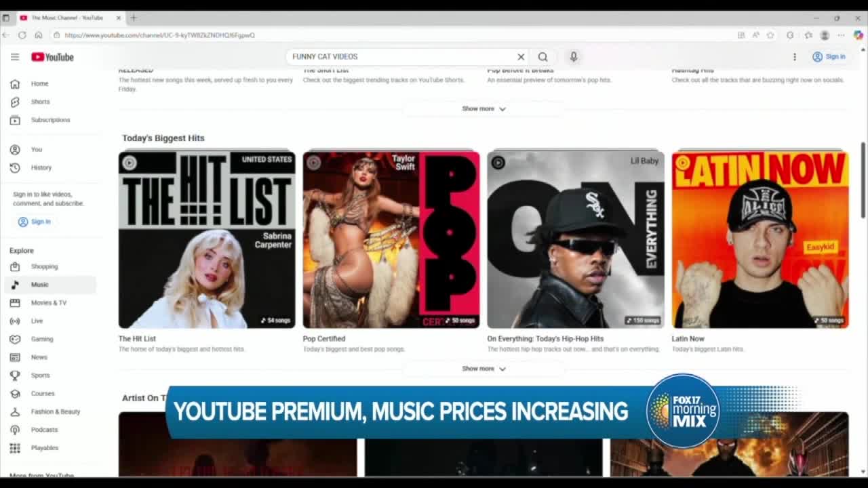Click sidebar Sign in button
The width and height of the screenshot is (868, 488).
(35, 222)
